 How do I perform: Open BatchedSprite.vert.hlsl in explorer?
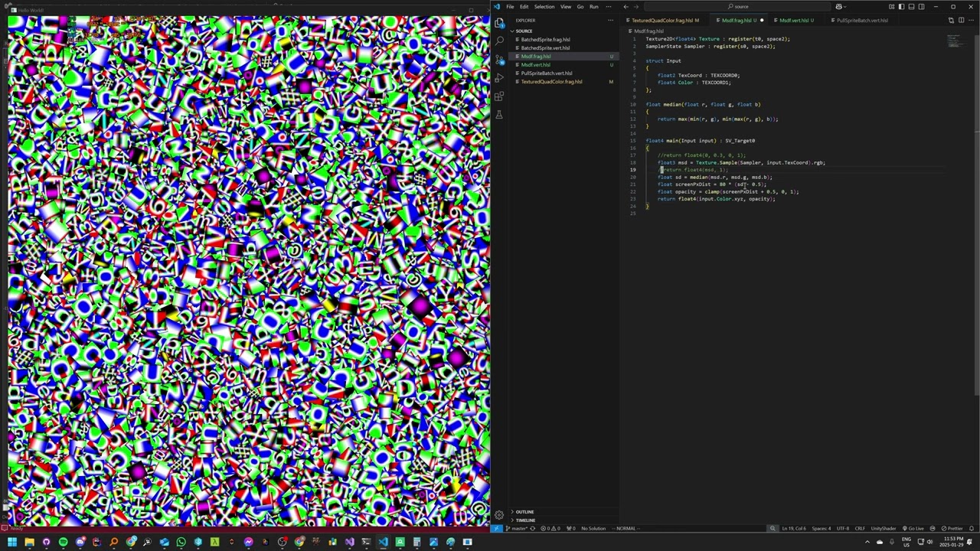[545, 48]
